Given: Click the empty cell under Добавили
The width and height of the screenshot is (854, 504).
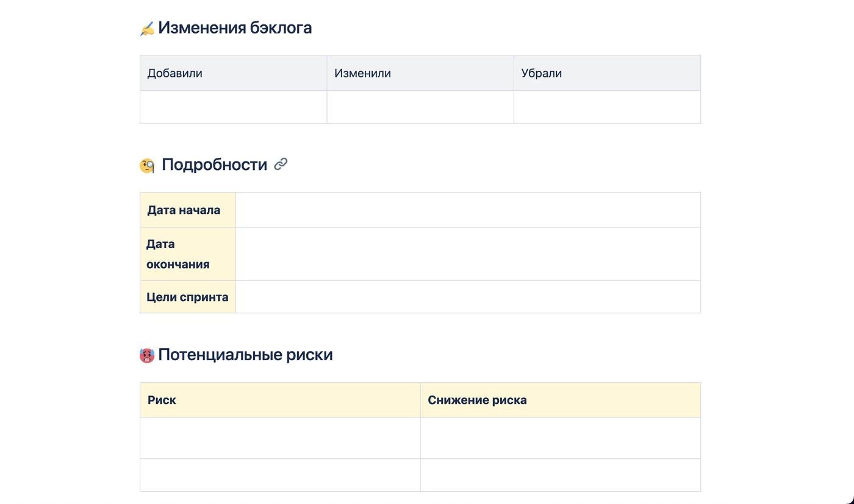Looking at the screenshot, I should (233, 107).
